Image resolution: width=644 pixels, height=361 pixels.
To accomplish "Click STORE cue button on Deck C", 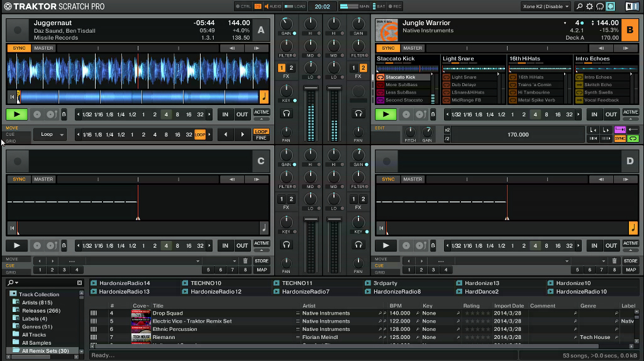I will tap(261, 261).
